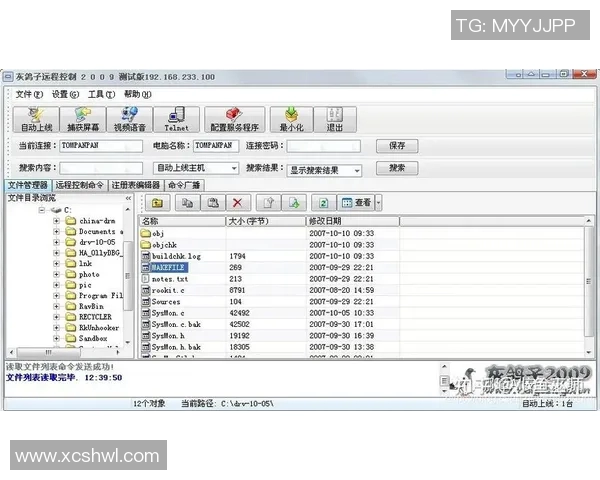The height and width of the screenshot is (480, 600).
Task: Click the file list vertical scrollbar
Action: pyautogui.click(x=589, y=287)
